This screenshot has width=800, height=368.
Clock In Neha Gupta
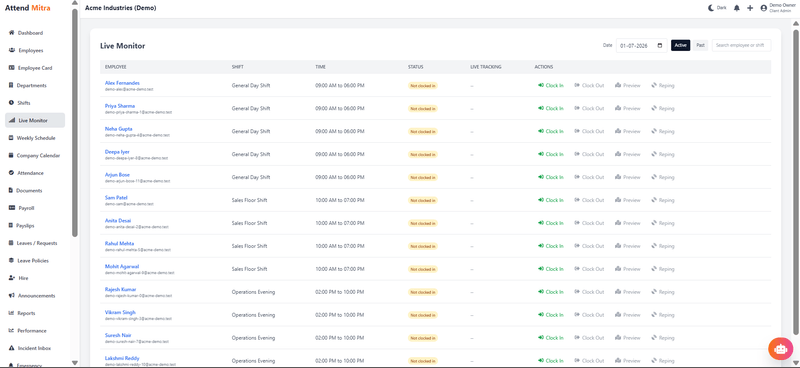pos(551,131)
